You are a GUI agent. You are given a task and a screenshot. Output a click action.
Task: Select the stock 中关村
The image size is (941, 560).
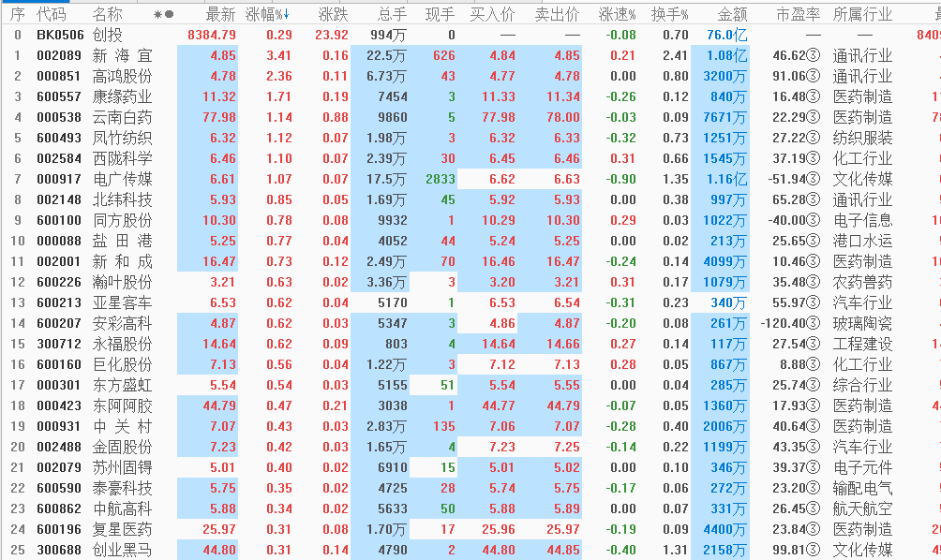[123, 426]
